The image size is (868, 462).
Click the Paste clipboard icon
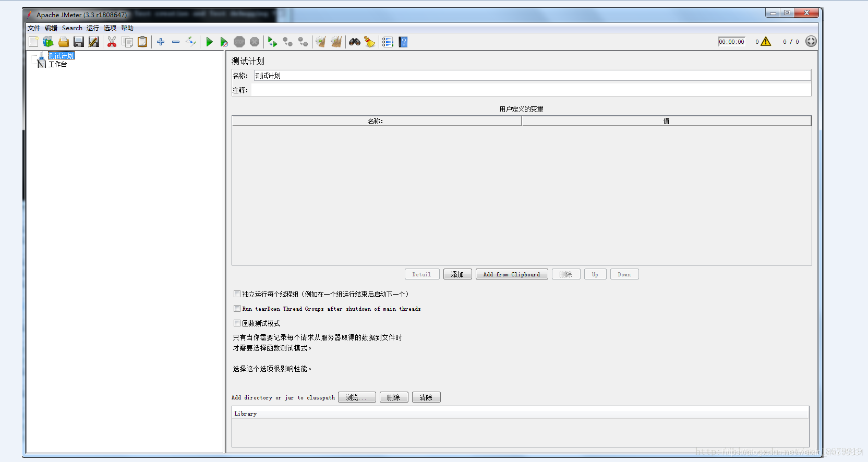coord(142,42)
